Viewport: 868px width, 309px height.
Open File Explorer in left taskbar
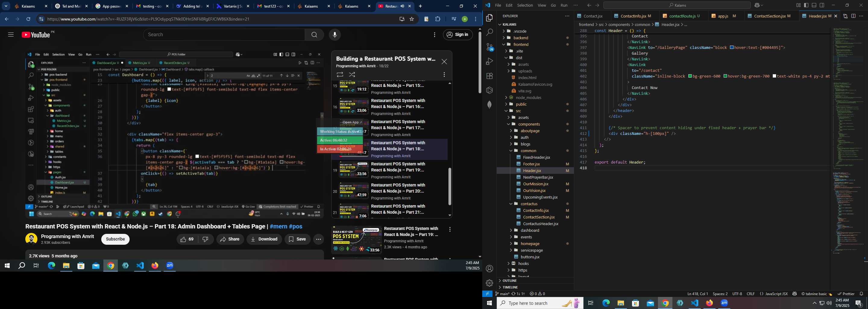coord(66,266)
